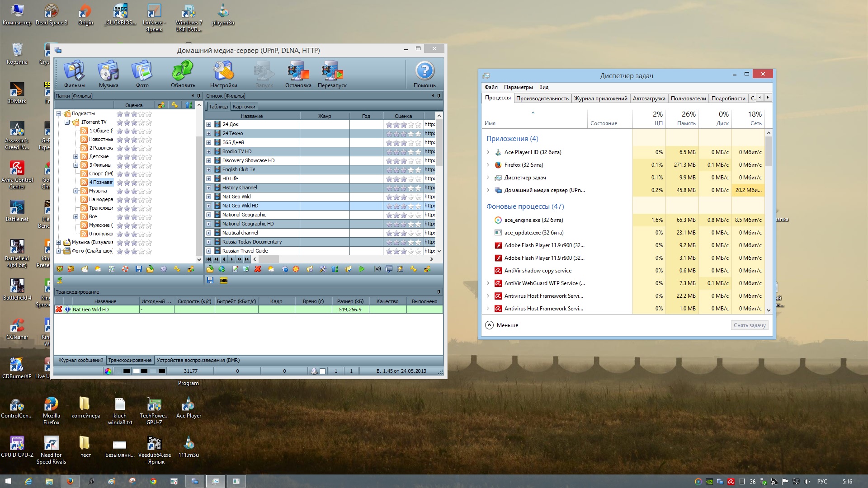868x488 pixels.
Task: Click green play icon in list toolbar
Action: [x=362, y=269]
